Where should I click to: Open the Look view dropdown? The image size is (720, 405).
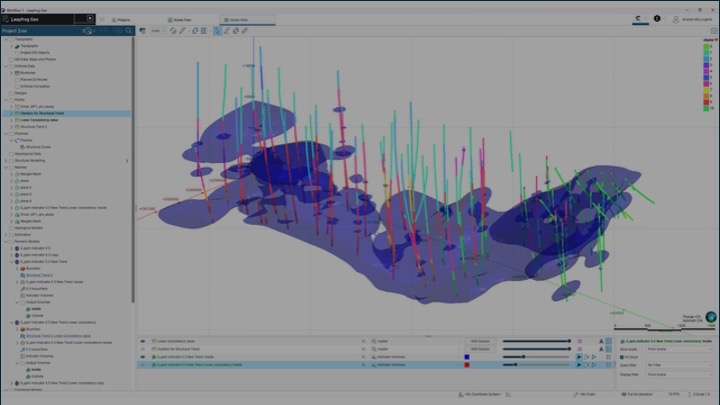[158, 31]
